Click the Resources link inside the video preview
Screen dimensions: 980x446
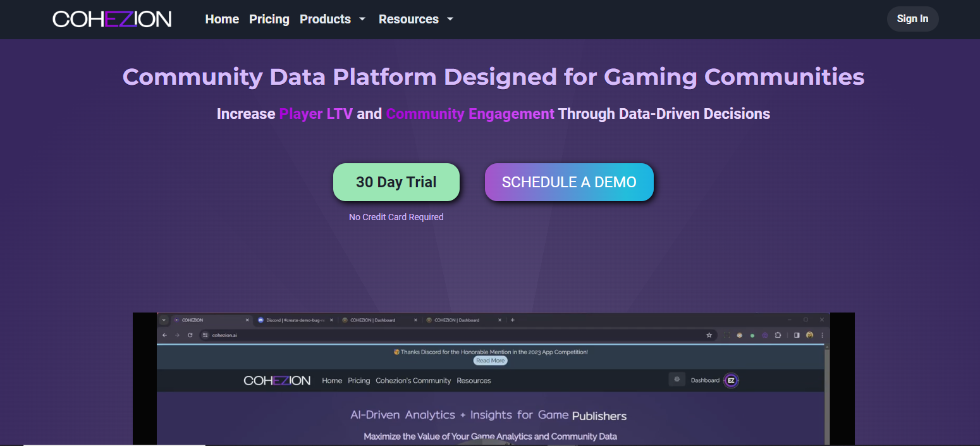(x=474, y=381)
